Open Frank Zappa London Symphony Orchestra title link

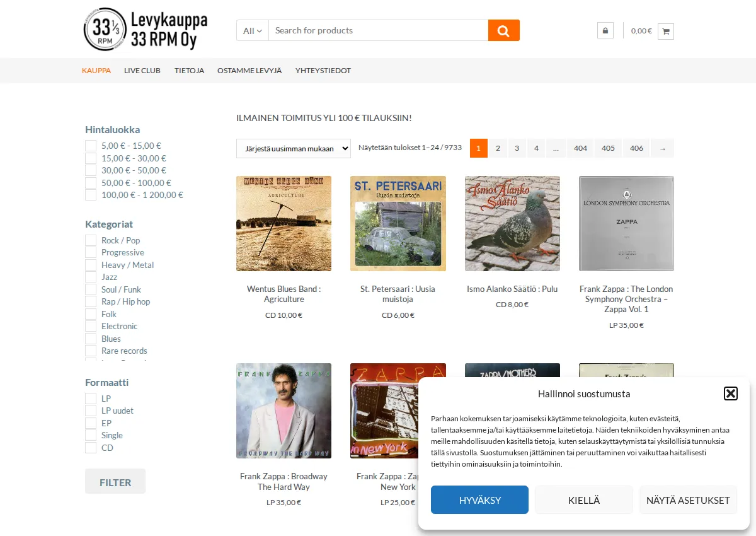tap(626, 299)
